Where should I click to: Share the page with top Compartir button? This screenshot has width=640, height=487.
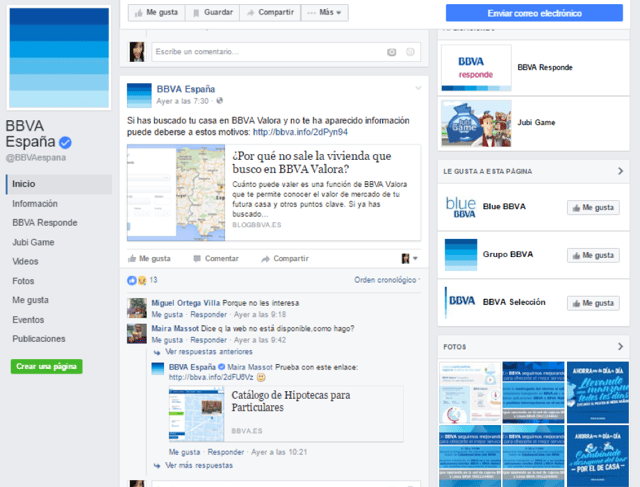point(270,13)
